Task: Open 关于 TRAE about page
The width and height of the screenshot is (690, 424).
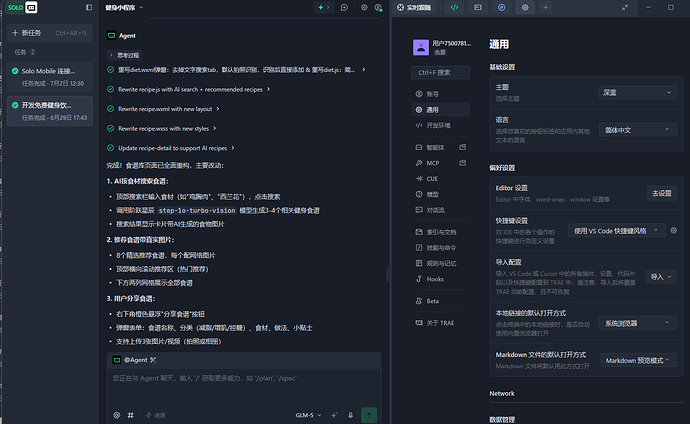Action: pyautogui.click(x=440, y=323)
